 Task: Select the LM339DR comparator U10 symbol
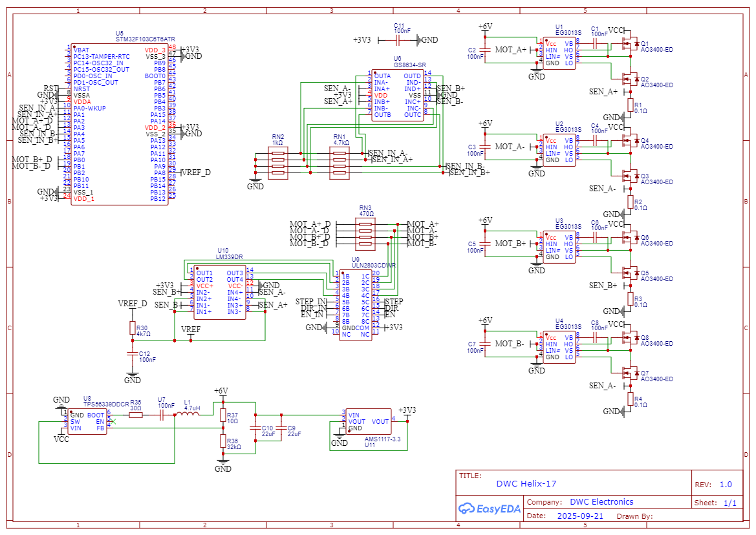click(219, 292)
